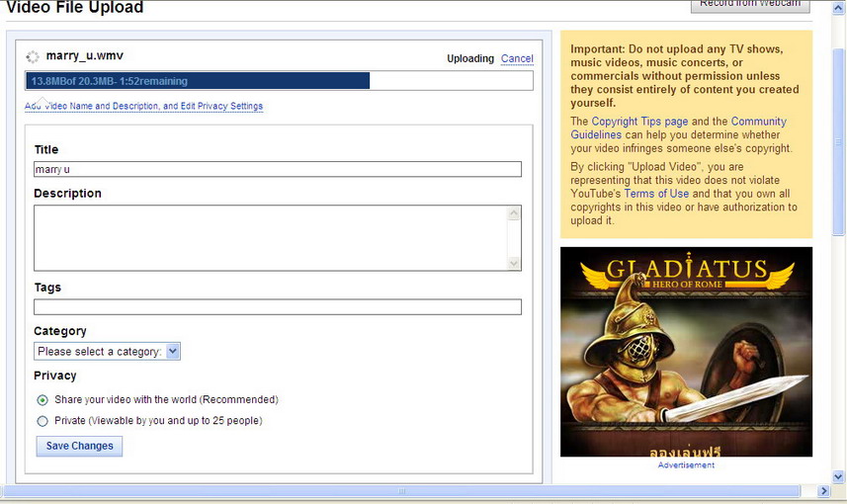The height and width of the screenshot is (504, 847).
Task: Select Share your video with the world
Action: [x=42, y=400]
